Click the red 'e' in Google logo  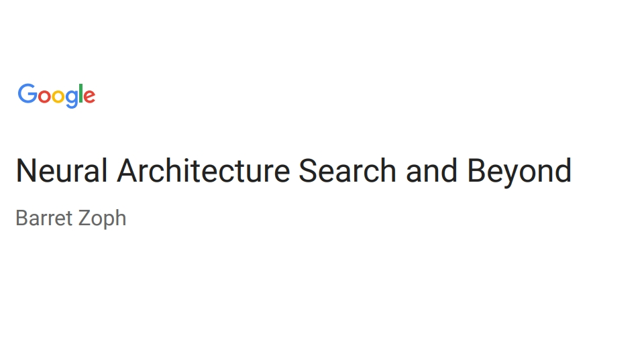tap(89, 97)
